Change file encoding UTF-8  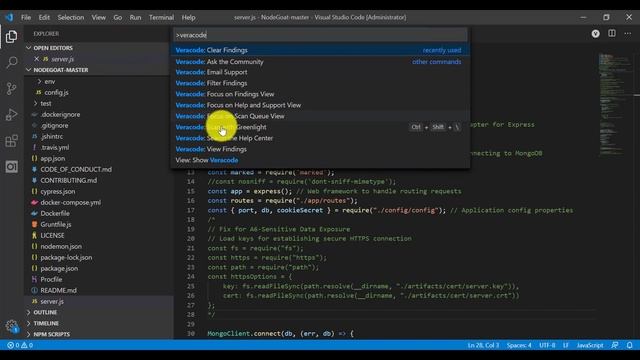pyautogui.click(x=547, y=345)
